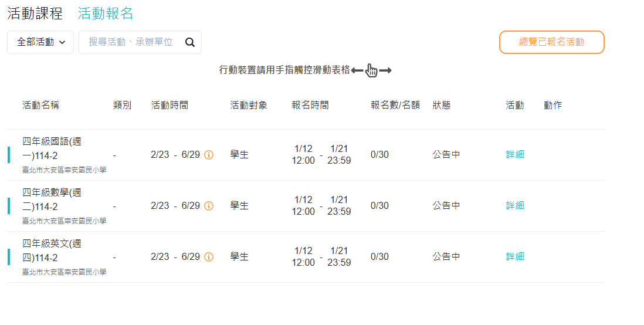This screenshot has width=644, height=325.
Task: Select the 四年級國語(週一)114-2 activity name
Action: click(52, 148)
